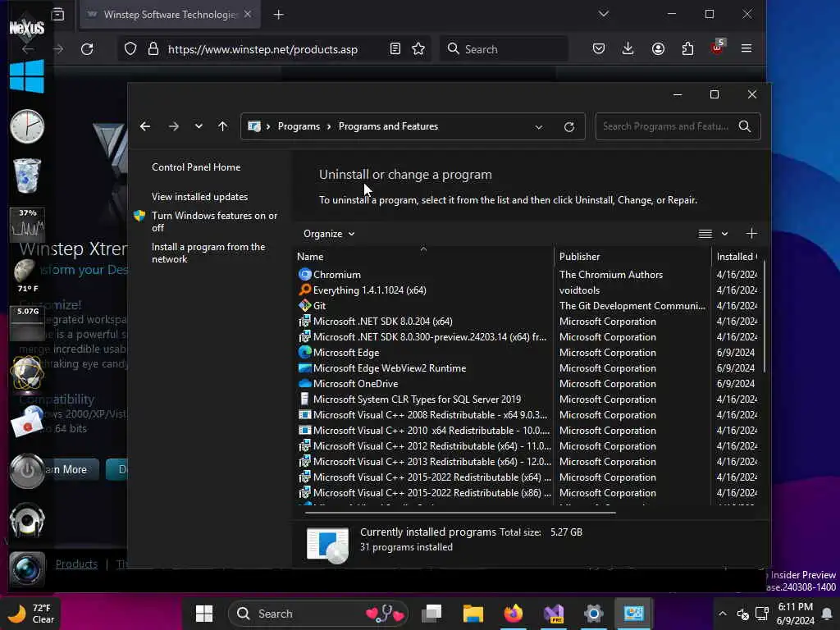This screenshot has height=630, width=840.
Task: Expand the address bar history dropdown
Action: [x=539, y=127]
